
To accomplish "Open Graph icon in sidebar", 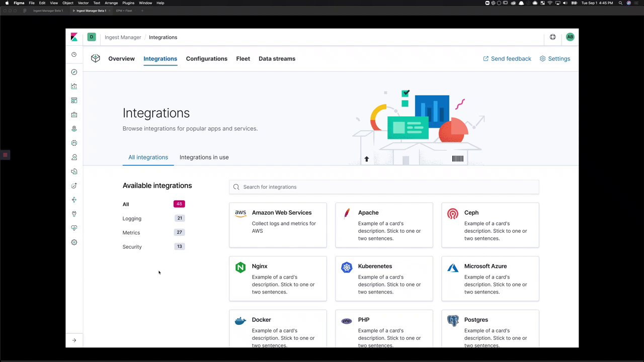I will point(74,200).
